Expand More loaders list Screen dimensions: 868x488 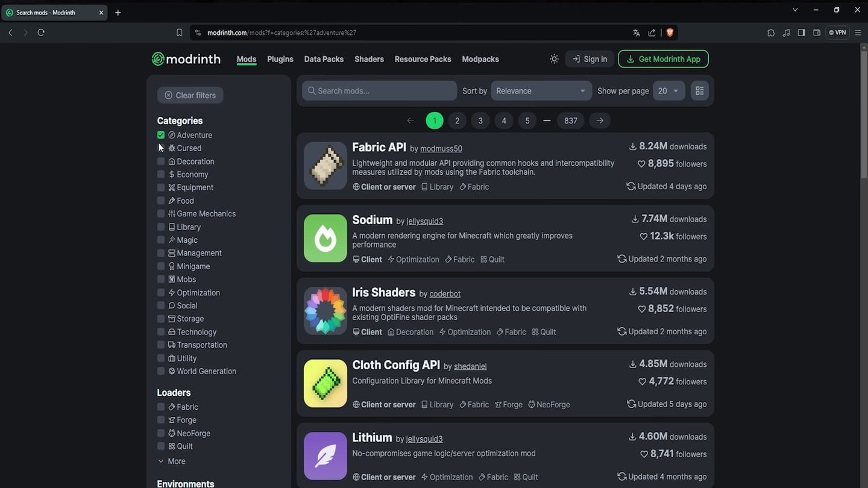pos(171,461)
